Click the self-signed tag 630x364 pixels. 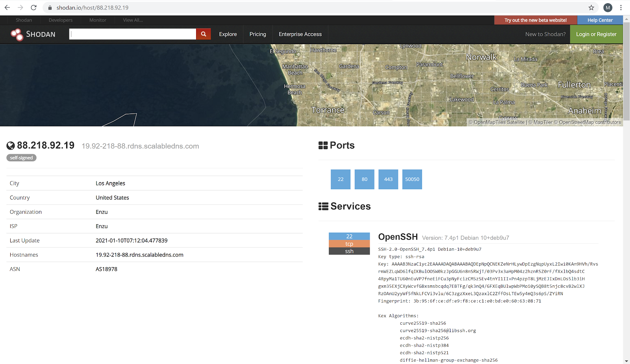(21, 158)
